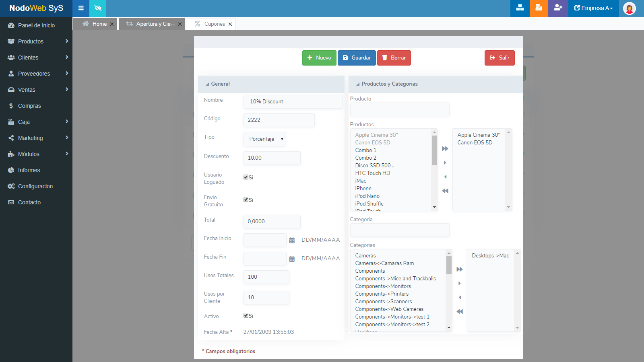This screenshot has width=644, height=362.
Task: Add the selected category with single right arrow
Action: point(459,284)
